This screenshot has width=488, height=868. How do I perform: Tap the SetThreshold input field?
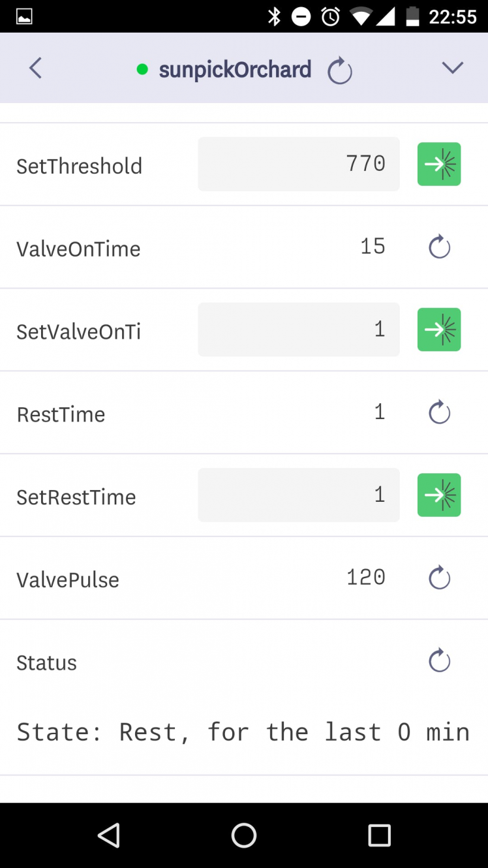click(x=299, y=164)
